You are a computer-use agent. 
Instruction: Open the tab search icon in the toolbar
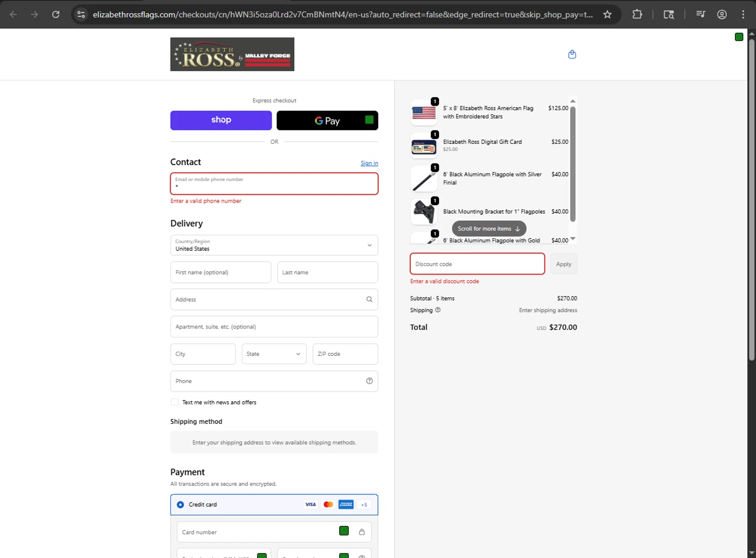point(669,14)
